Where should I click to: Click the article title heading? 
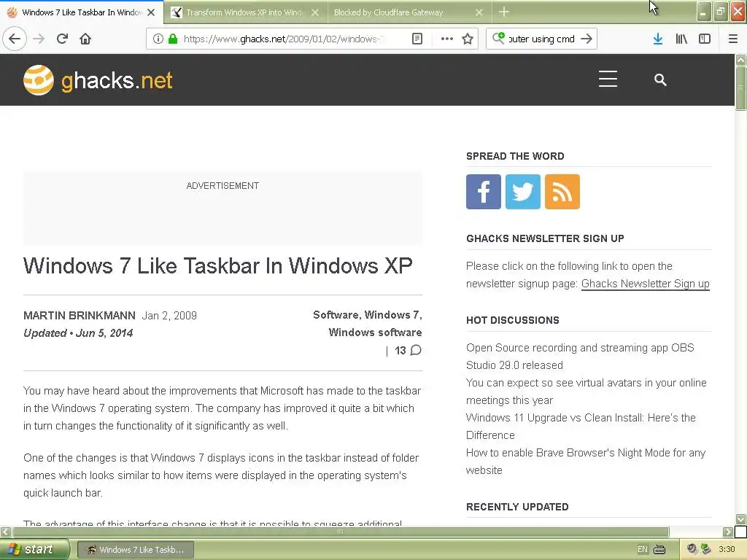click(x=217, y=265)
